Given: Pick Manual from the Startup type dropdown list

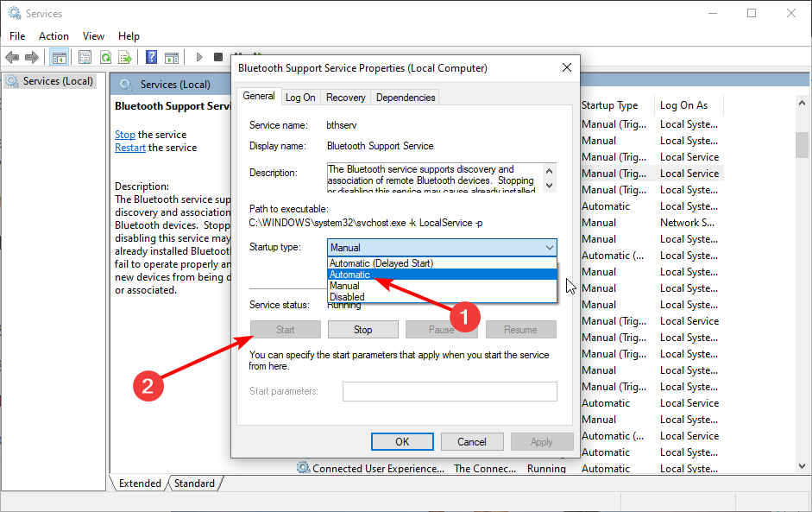Looking at the screenshot, I should (443, 286).
